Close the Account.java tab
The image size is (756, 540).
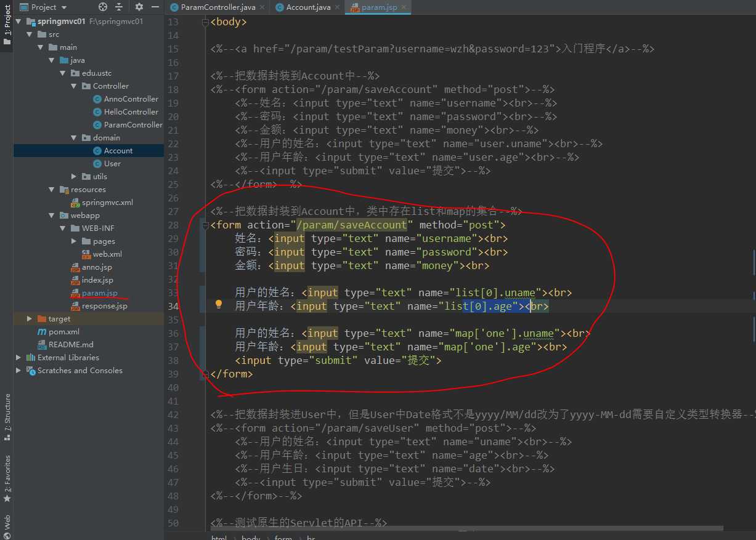coord(338,7)
